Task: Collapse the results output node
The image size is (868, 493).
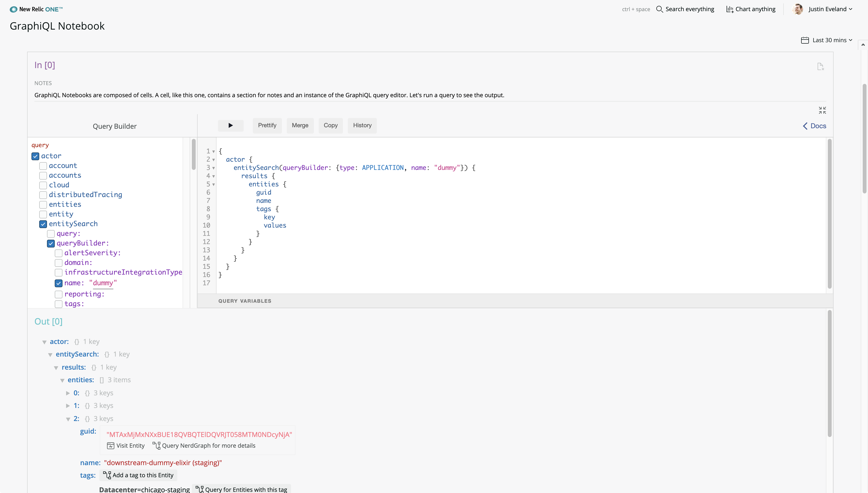Action: [x=56, y=368]
